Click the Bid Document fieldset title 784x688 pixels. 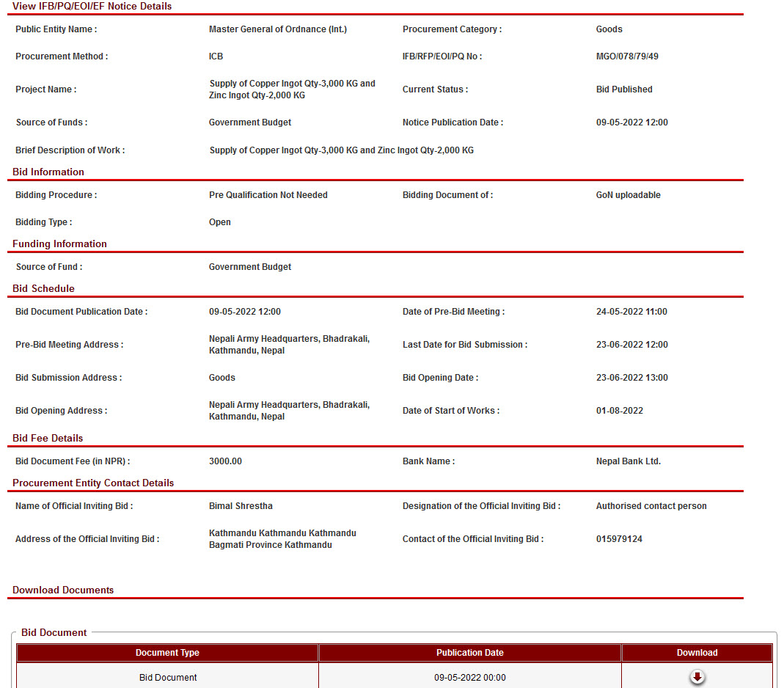[x=54, y=632]
